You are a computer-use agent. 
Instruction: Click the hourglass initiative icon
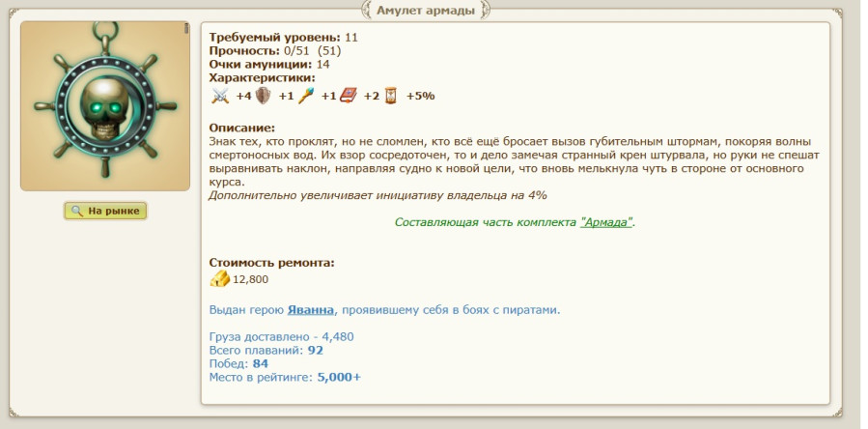tap(391, 96)
